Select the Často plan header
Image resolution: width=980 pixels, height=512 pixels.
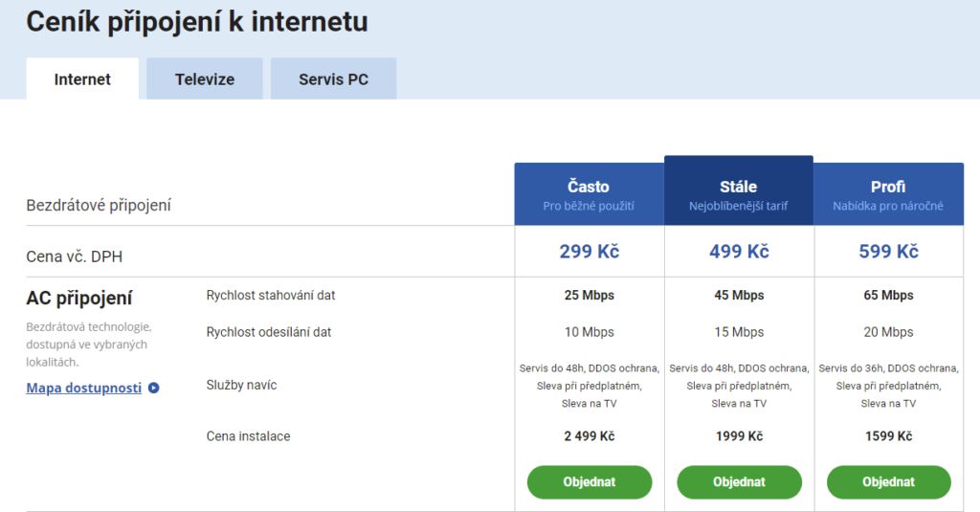pyautogui.click(x=589, y=194)
